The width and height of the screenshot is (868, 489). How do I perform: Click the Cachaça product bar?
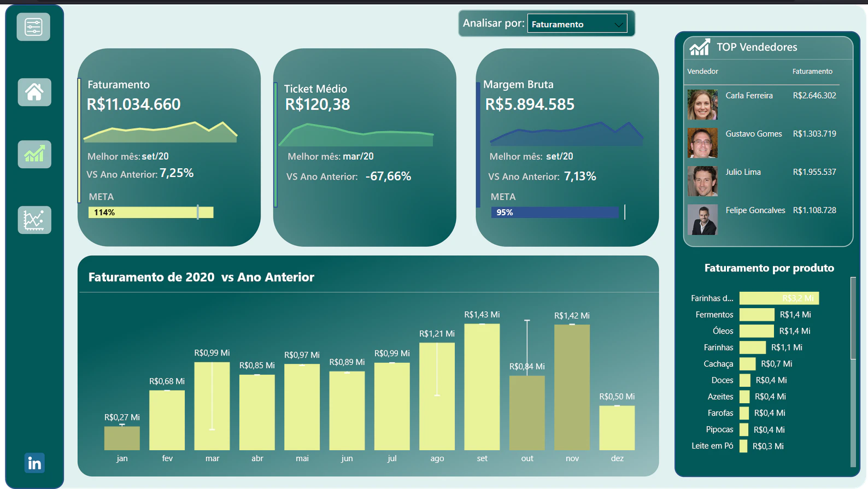pyautogui.click(x=748, y=364)
